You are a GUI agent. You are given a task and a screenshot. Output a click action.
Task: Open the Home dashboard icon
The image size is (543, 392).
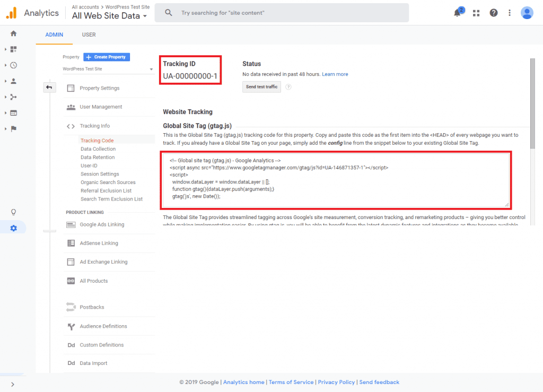(13, 33)
